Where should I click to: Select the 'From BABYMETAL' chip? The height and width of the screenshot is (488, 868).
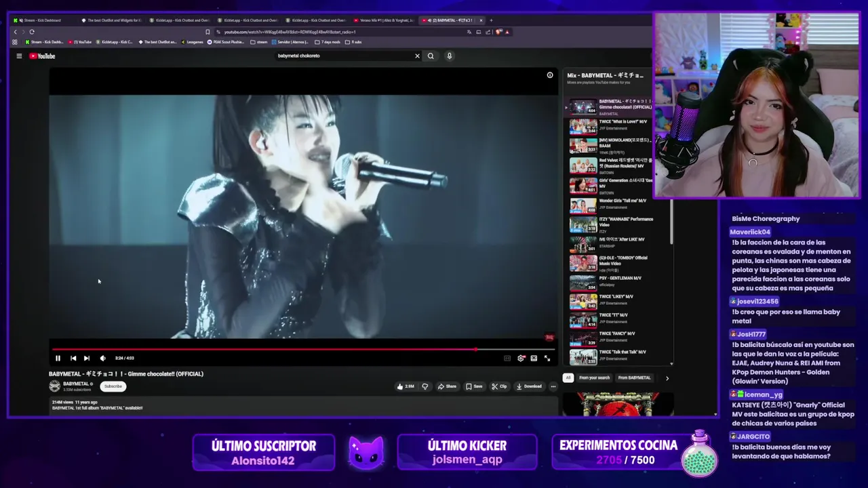tap(634, 378)
